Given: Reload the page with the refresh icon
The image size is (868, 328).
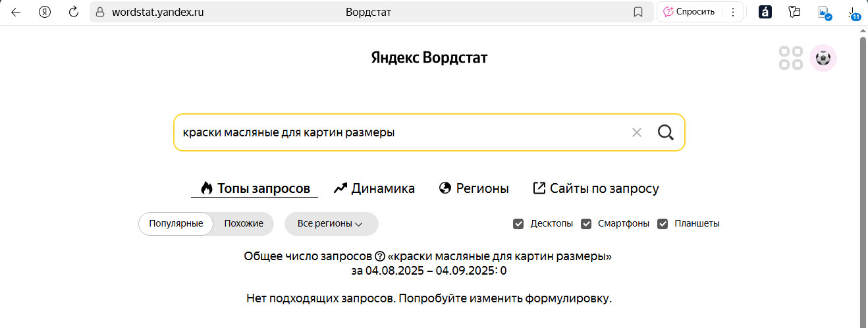Looking at the screenshot, I should point(74,12).
